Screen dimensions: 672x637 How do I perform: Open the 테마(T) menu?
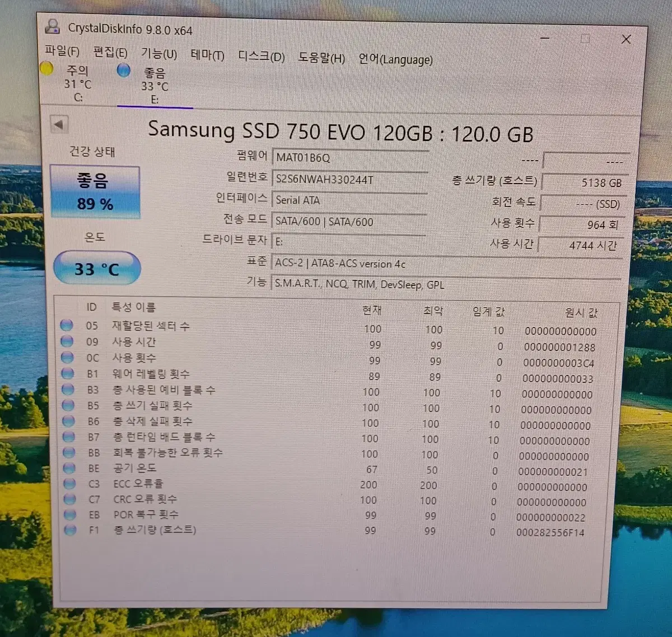pos(207,55)
